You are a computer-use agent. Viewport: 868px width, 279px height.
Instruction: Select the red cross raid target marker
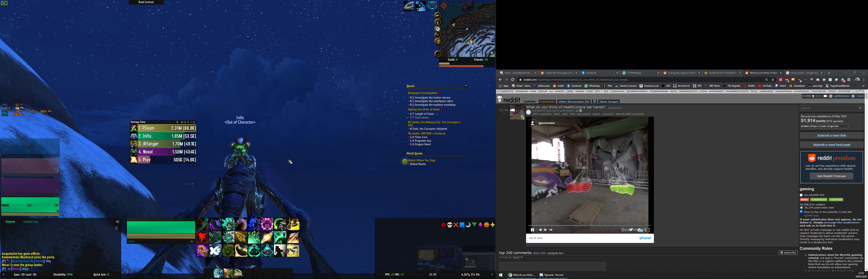456,225
